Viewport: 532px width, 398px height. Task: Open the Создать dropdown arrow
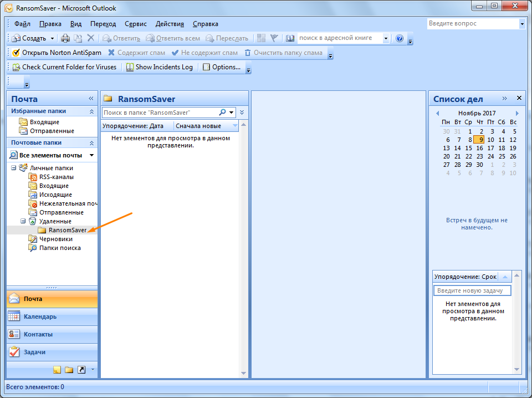[x=52, y=38]
